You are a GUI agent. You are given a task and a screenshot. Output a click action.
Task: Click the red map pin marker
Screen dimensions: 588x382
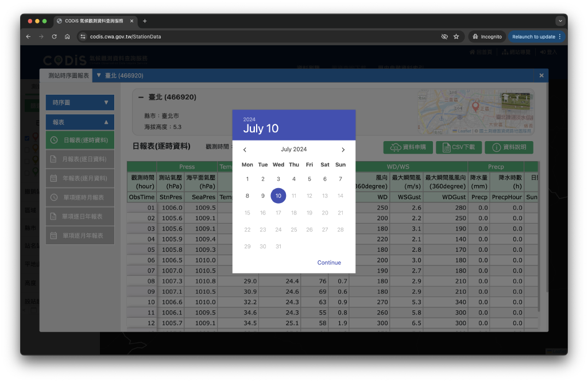[x=475, y=106]
